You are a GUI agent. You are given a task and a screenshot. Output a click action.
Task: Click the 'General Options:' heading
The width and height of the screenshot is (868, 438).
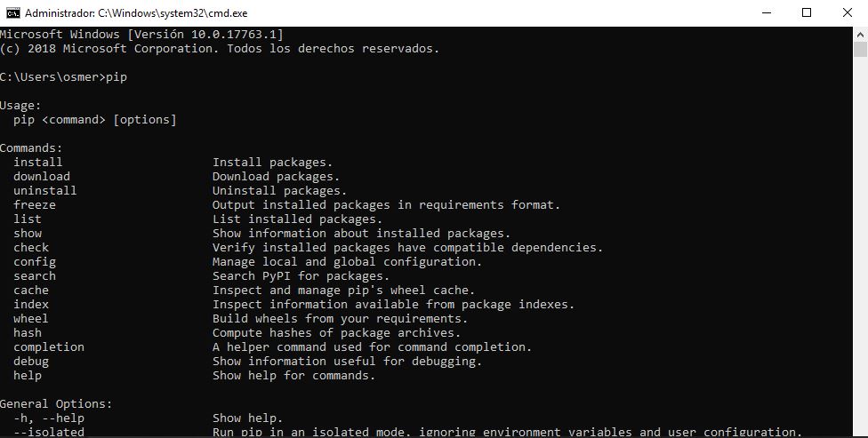coord(56,403)
